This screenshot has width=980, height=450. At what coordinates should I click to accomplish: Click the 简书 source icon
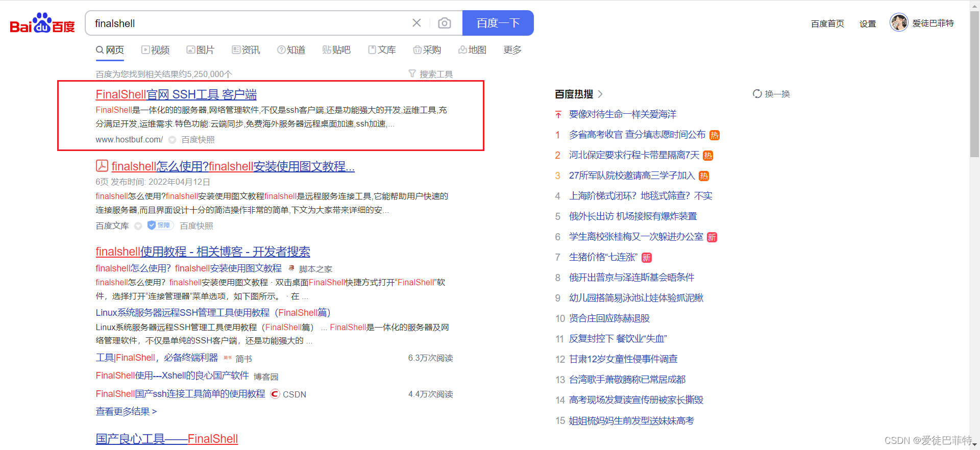pyautogui.click(x=228, y=358)
